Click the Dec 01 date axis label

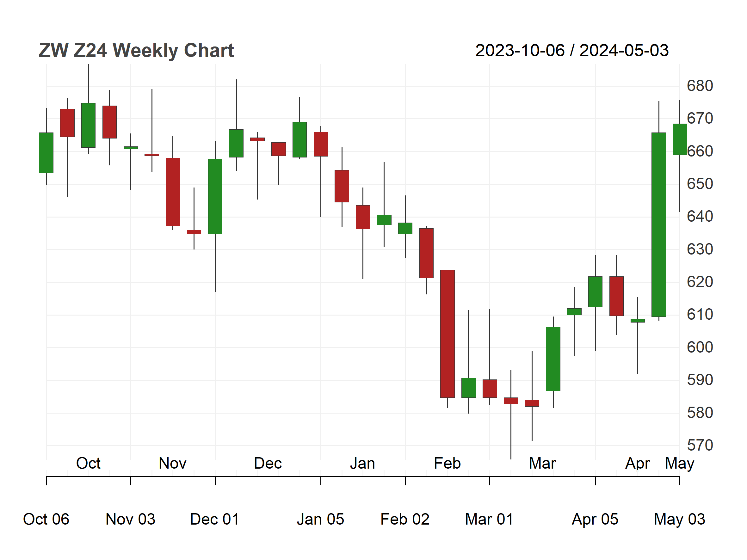(215, 519)
